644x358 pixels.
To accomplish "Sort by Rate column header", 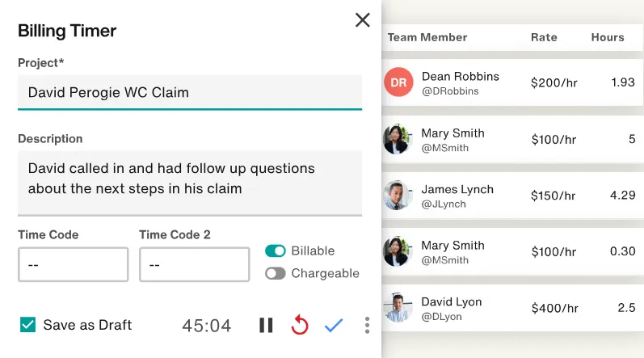I will pyautogui.click(x=544, y=37).
